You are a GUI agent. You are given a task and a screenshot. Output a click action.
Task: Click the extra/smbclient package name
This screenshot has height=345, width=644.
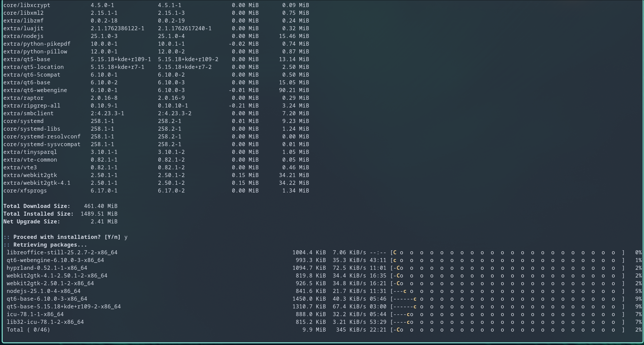tap(29, 113)
